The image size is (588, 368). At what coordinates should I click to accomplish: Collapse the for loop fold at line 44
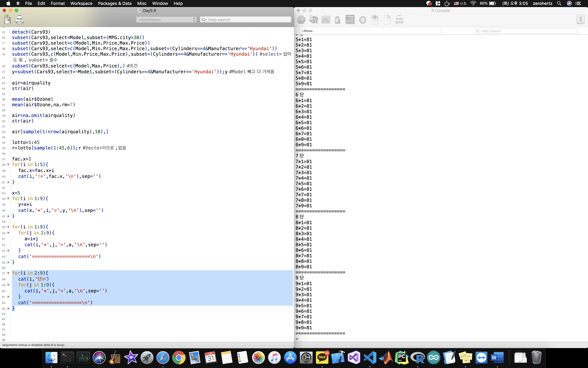8,199
